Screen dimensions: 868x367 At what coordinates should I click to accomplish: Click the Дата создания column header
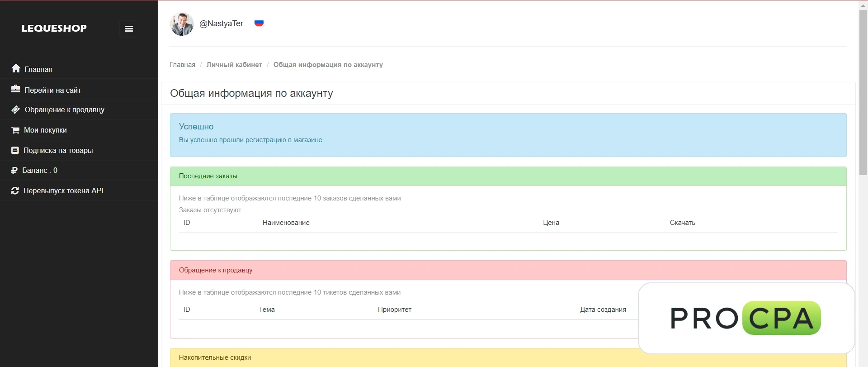(x=603, y=310)
